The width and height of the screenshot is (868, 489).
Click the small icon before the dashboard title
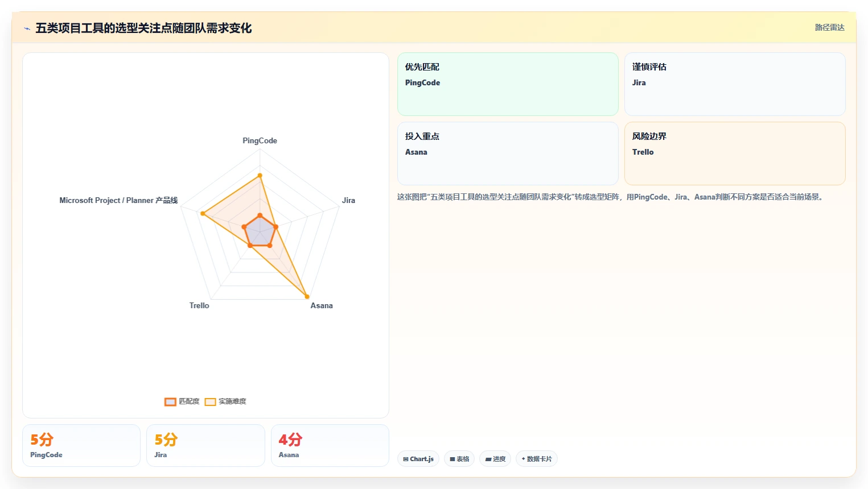click(27, 28)
